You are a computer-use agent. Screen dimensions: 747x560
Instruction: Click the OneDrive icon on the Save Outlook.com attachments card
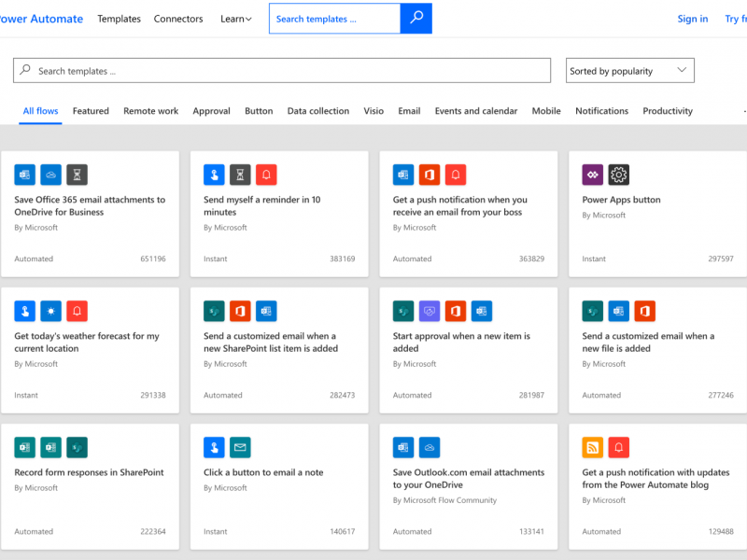[430, 447]
